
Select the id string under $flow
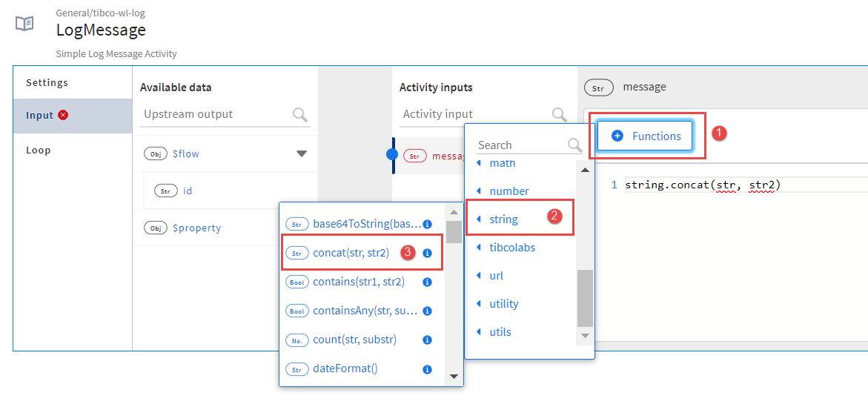point(188,191)
